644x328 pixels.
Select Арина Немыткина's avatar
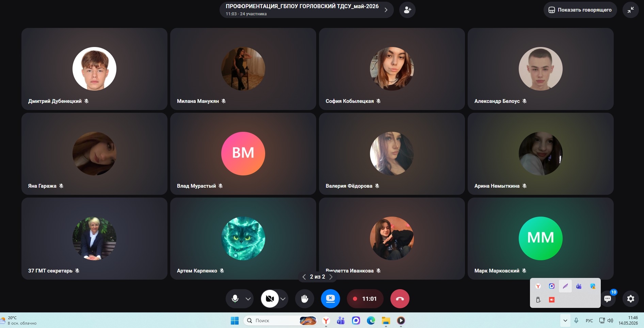541,154
